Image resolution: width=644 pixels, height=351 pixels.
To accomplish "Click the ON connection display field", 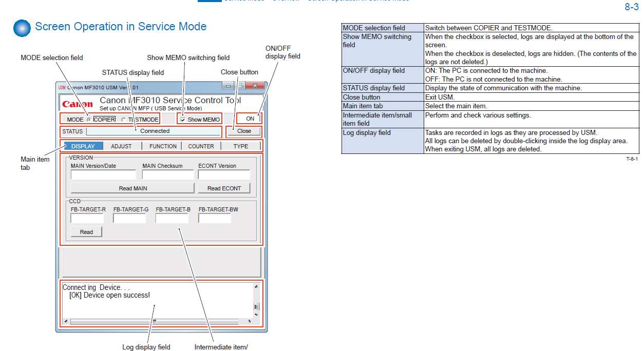I will [x=250, y=119].
